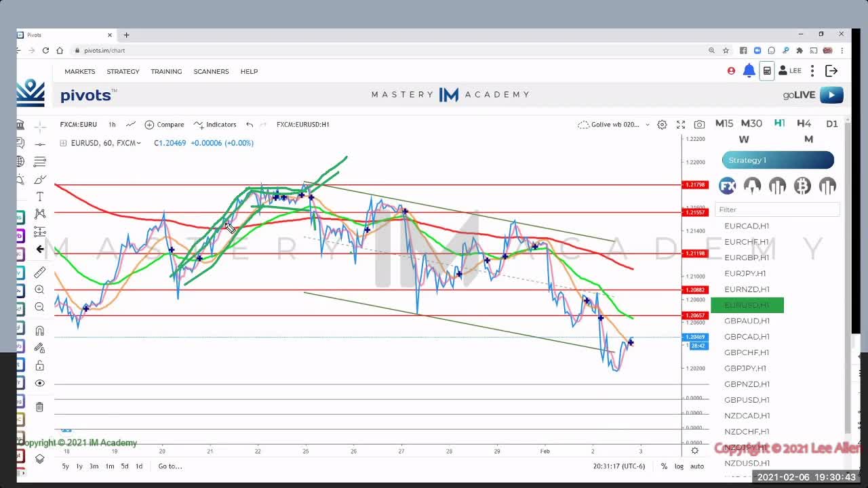The height and width of the screenshot is (488, 868).
Task: Switch to the M15 timeframe
Action: point(724,123)
